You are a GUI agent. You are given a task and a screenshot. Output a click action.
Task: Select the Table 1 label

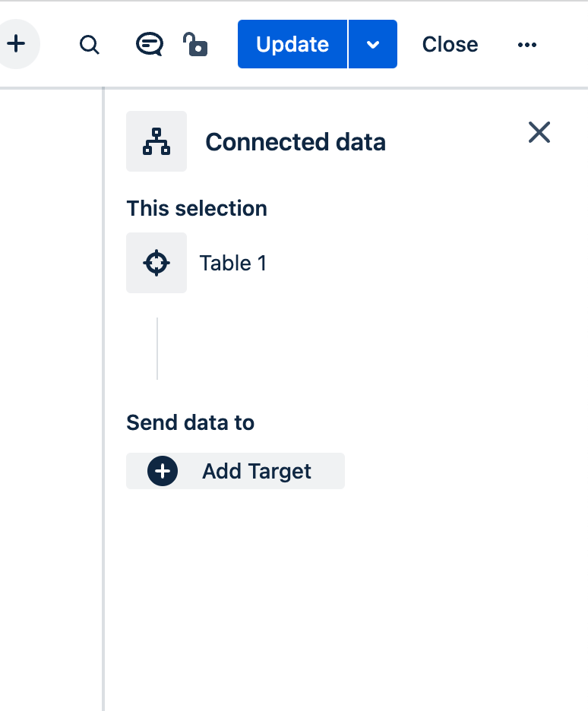point(232,263)
